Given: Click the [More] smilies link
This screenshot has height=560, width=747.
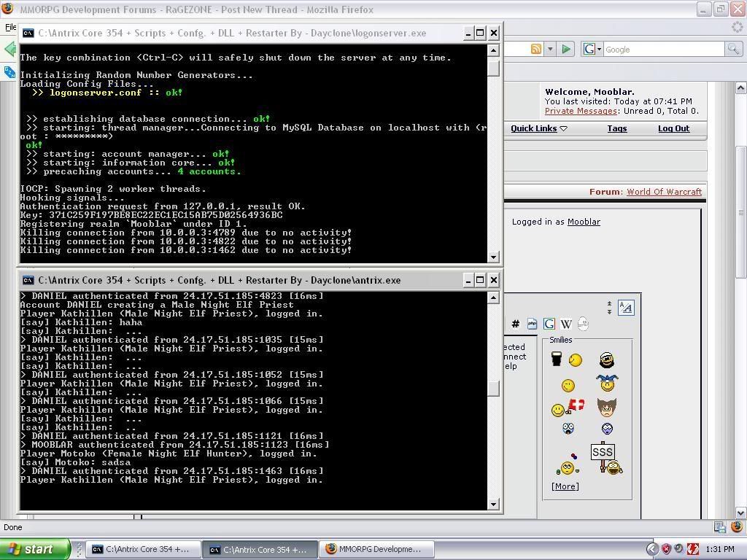Looking at the screenshot, I should (565, 486).
